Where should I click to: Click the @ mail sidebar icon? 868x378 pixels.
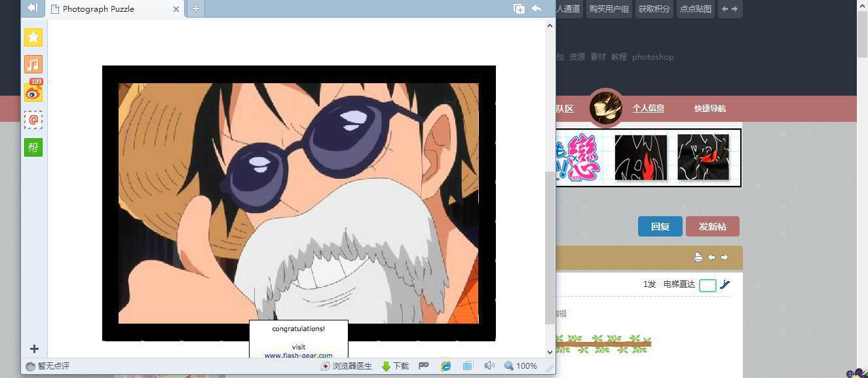[33, 120]
